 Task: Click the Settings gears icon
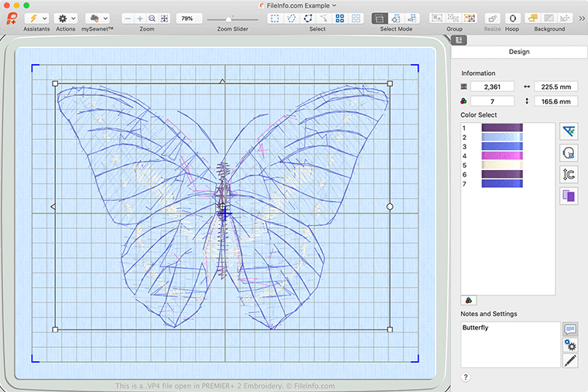tap(570, 345)
